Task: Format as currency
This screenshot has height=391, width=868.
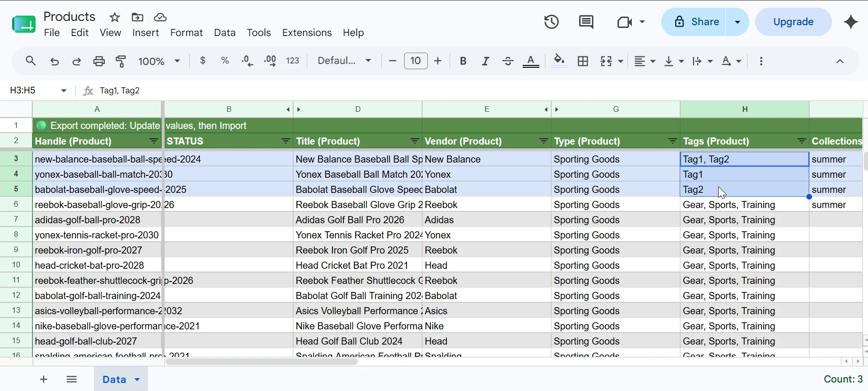Action: (203, 61)
